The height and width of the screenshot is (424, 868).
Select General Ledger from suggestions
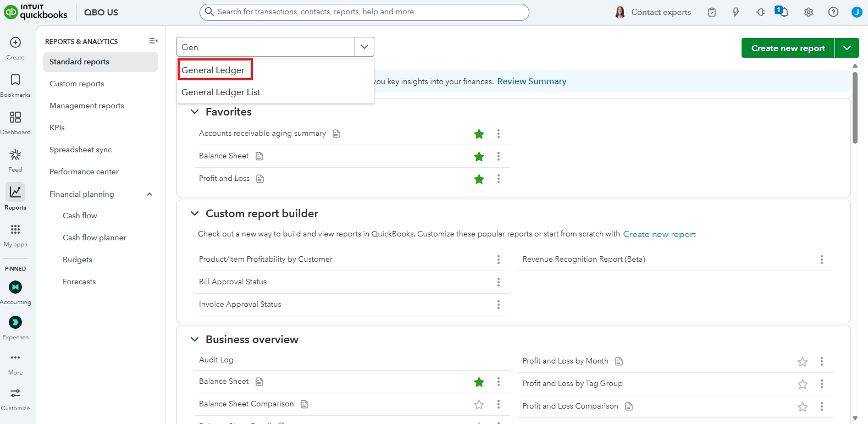(x=215, y=70)
